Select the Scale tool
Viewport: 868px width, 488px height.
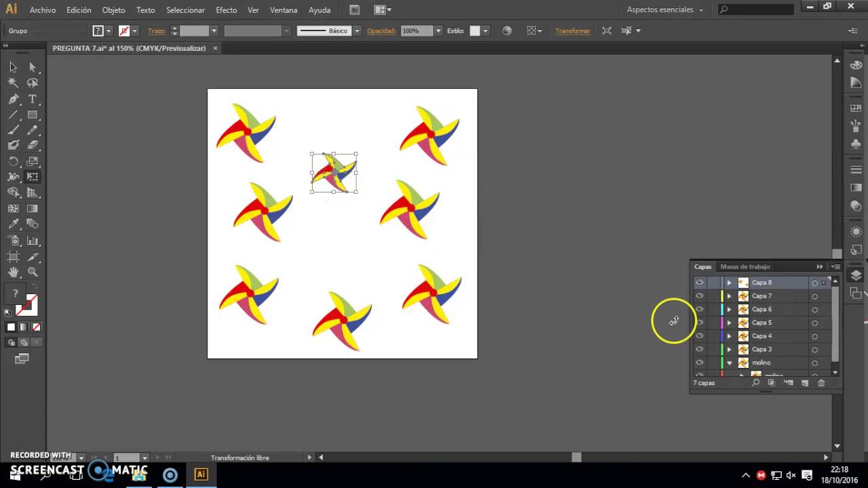[x=32, y=161]
